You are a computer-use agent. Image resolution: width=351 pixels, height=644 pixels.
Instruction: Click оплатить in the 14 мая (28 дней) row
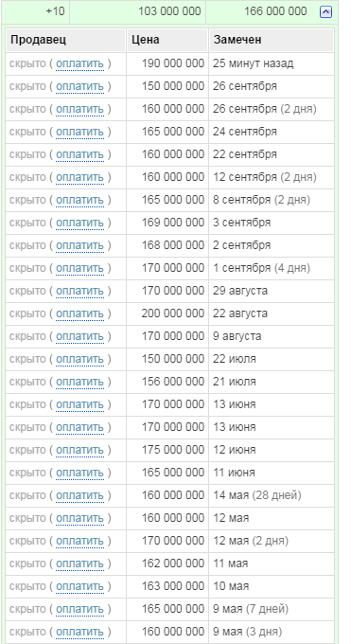(80, 495)
